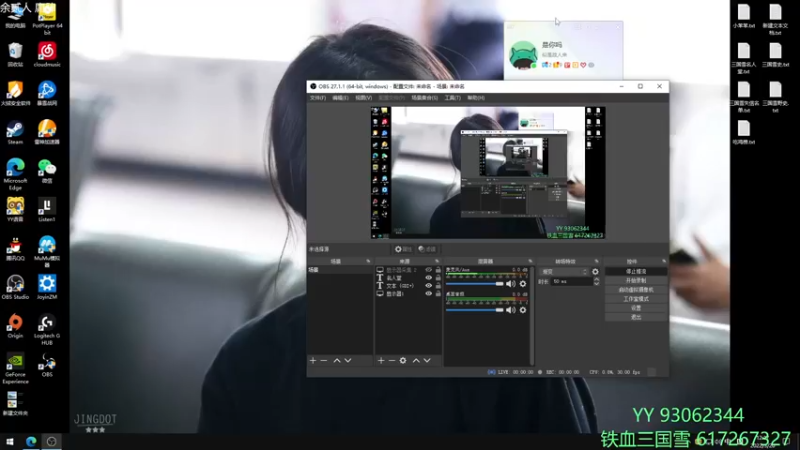800x450 pixels.
Task: Undock the 场景 panel via header icon
Action: coord(368,261)
